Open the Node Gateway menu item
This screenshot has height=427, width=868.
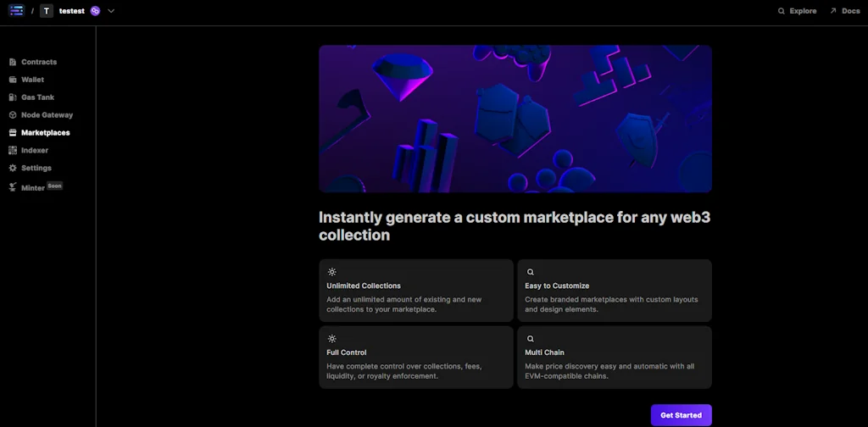pyautogui.click(x=47, y=115)
